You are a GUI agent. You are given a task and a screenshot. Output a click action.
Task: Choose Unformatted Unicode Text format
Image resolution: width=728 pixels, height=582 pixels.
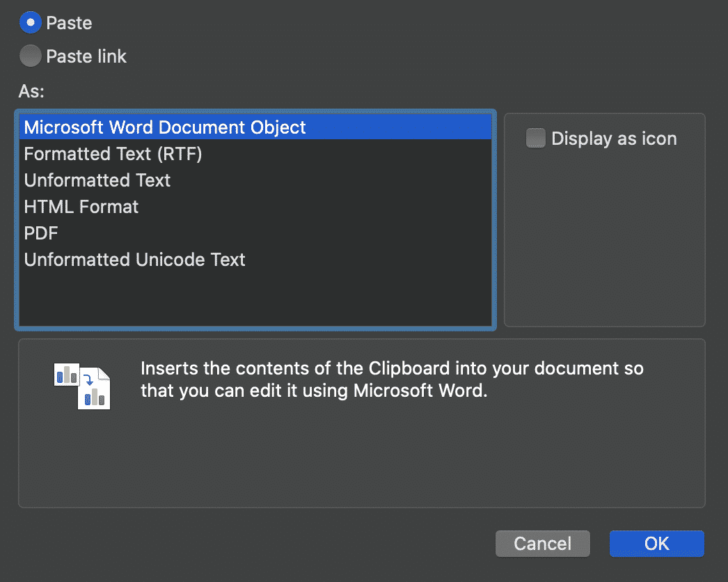pyautogui.click(x=134, y=259)
